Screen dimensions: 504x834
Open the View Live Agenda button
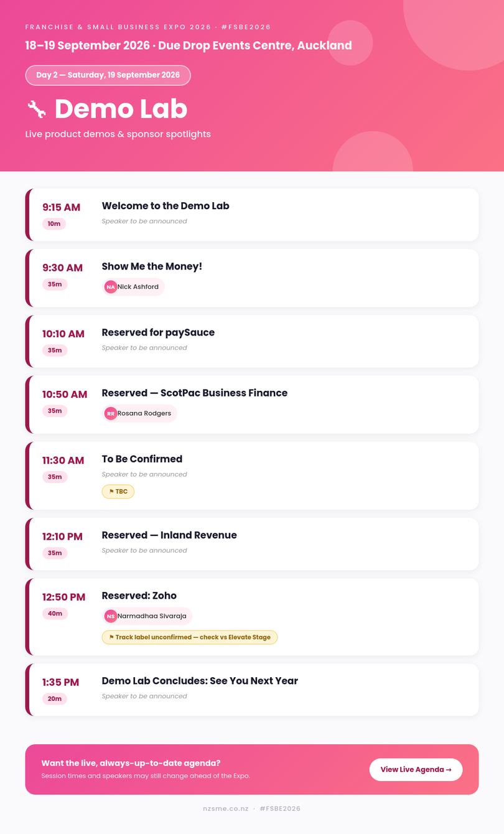click(x=416, y=769)
